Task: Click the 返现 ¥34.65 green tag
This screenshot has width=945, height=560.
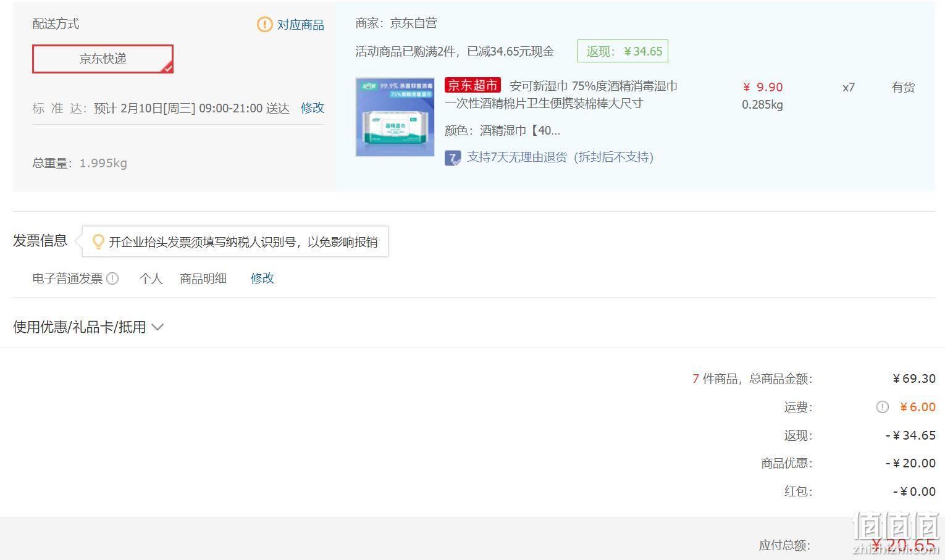Action: point(623,51)
